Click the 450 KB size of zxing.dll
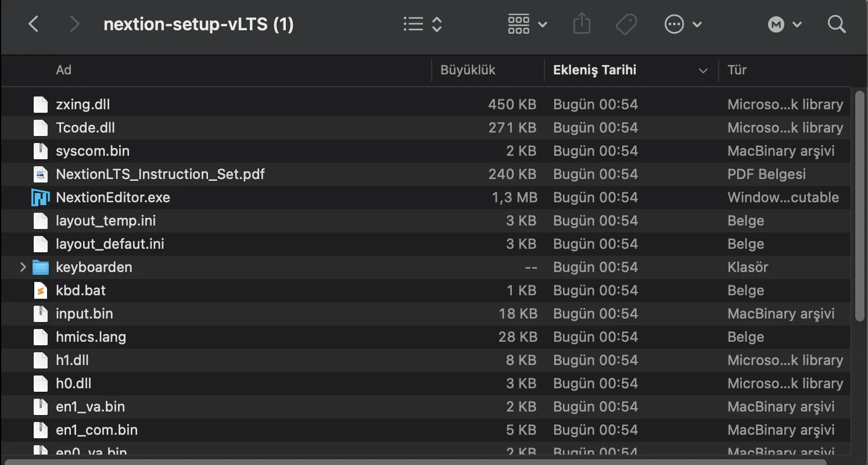868x465 pixels. (x=512, y=105)
